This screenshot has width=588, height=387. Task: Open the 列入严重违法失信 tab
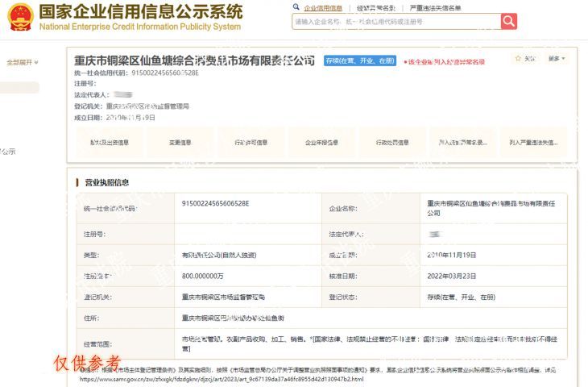[533, 142]
